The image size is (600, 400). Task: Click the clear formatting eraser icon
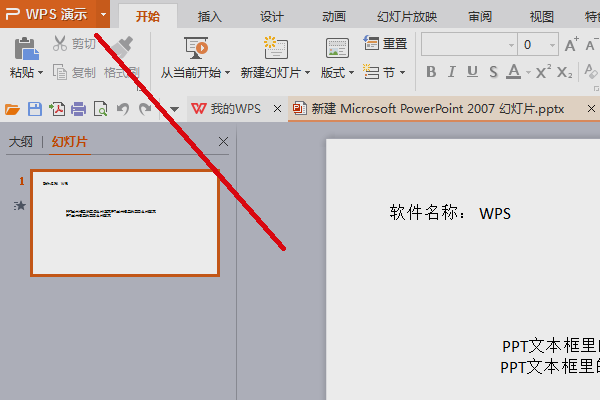(590, 71)
